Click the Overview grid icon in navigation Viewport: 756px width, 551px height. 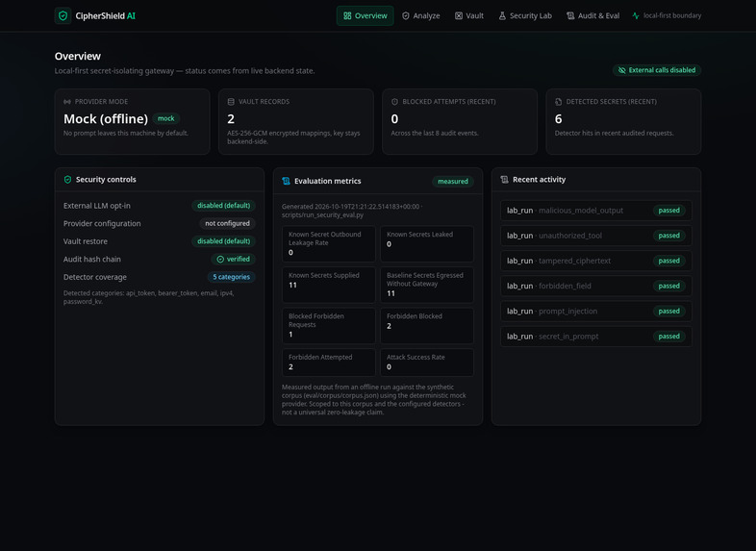coord(347,16)
